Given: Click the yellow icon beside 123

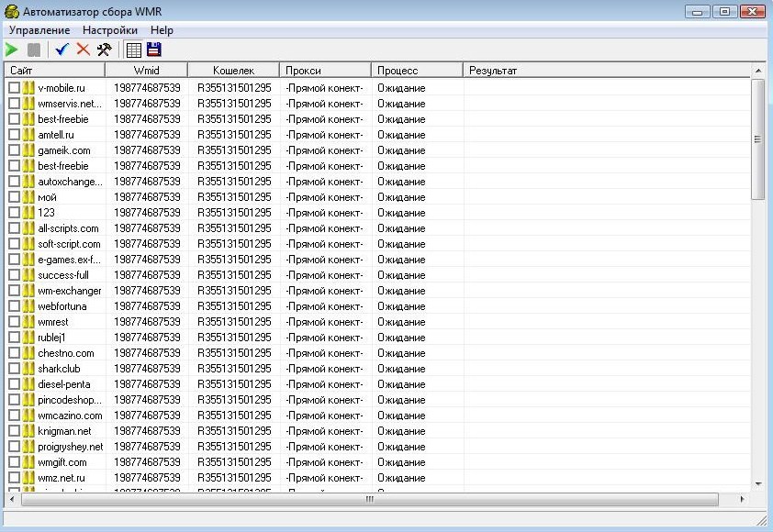Looking at the screenshot, I should pos(28,212).
